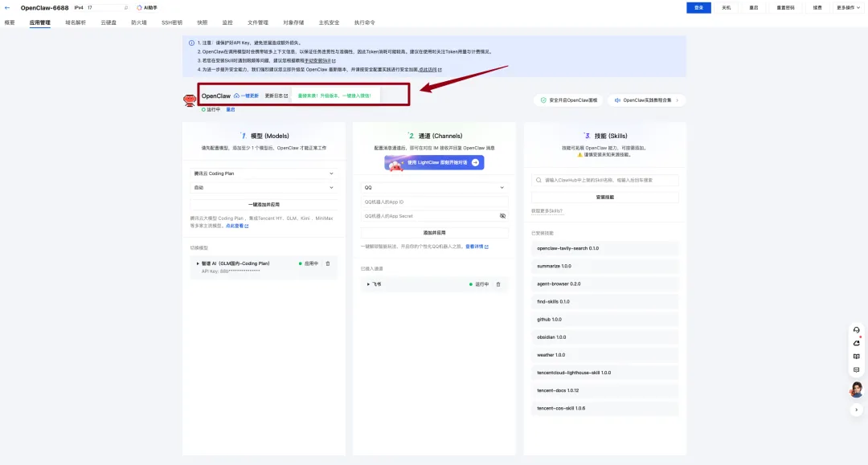Click the green WeChat upgrade notice

pos(334,96)
